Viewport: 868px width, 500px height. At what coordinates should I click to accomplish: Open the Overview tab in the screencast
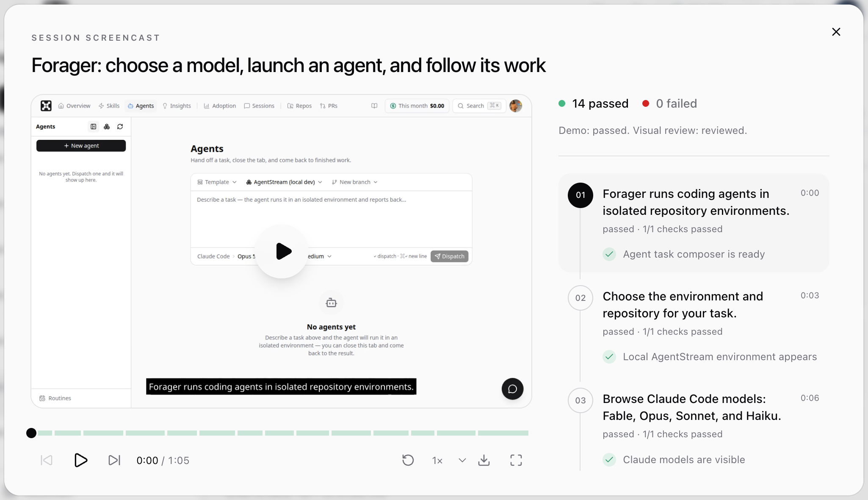tap(74, 106)
